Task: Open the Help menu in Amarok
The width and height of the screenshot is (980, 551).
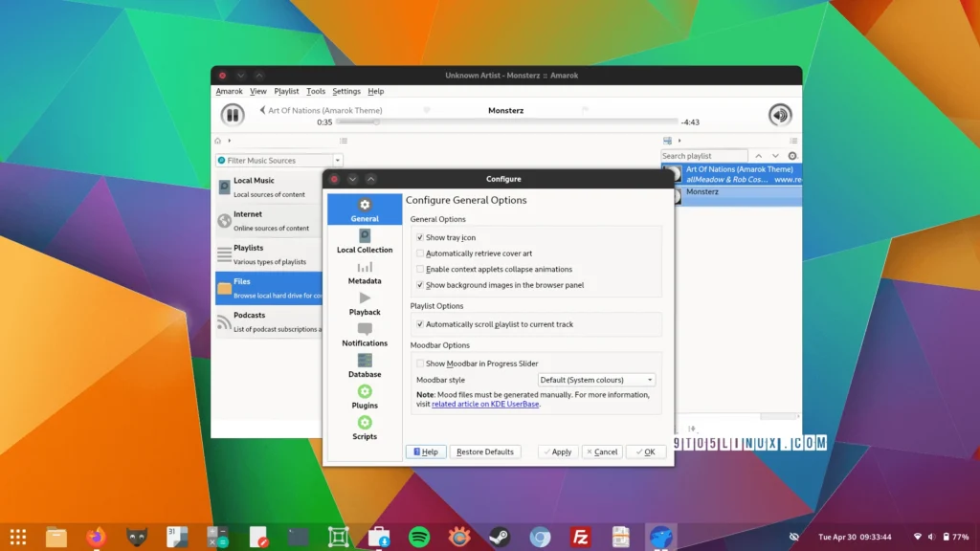Action: click(x=375, y=91)
